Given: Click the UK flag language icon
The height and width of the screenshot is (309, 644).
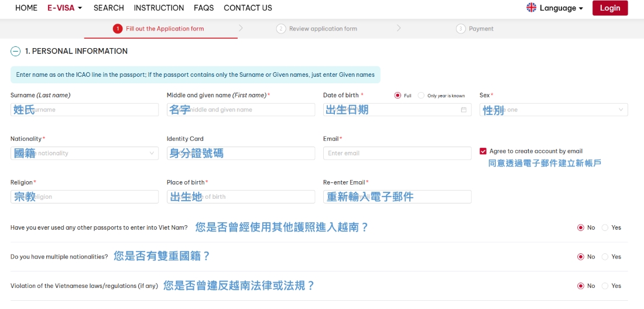Looking at the screenshot, I should [532, 8].
